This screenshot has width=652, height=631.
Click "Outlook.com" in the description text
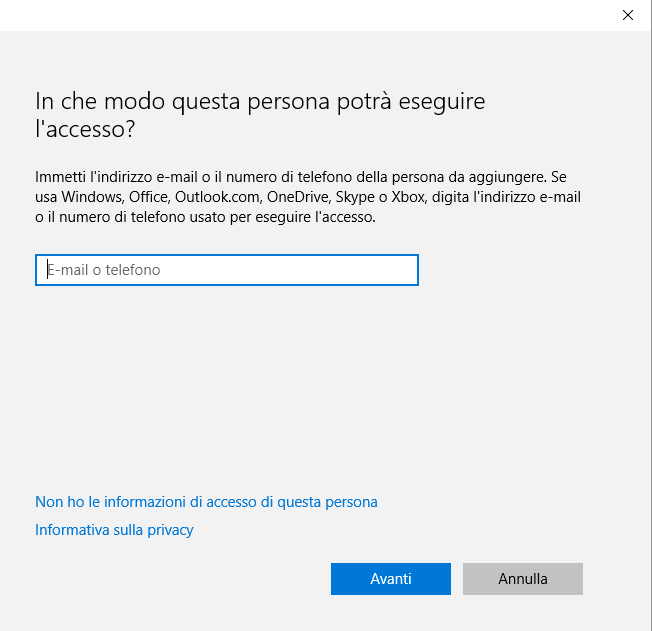pyautogui.click(x=217, y=197)
